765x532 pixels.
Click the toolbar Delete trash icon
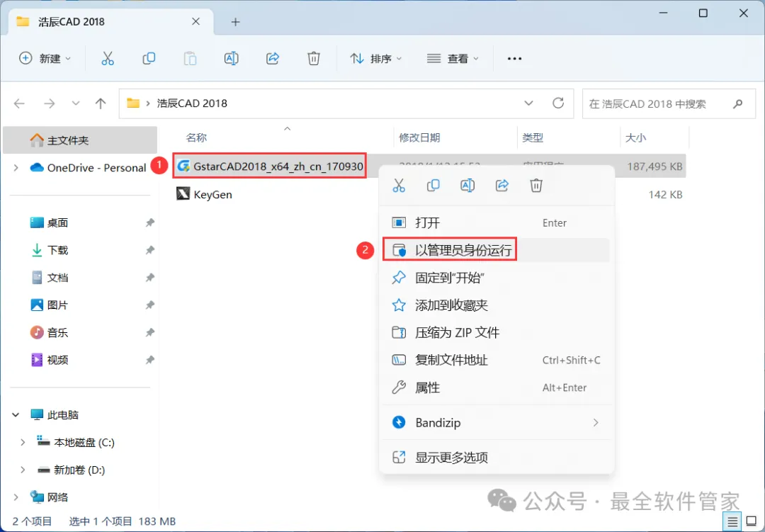pos(314,59)
